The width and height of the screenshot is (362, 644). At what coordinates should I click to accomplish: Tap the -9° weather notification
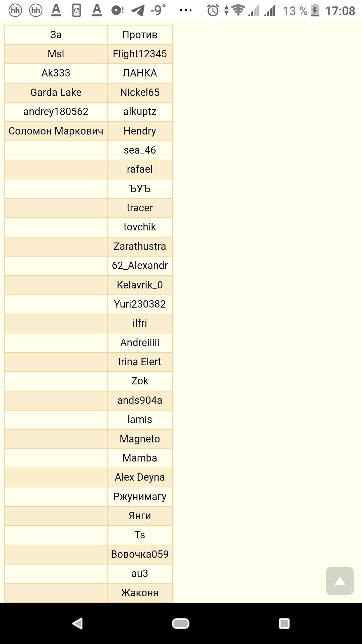click(x=158, y=10)
